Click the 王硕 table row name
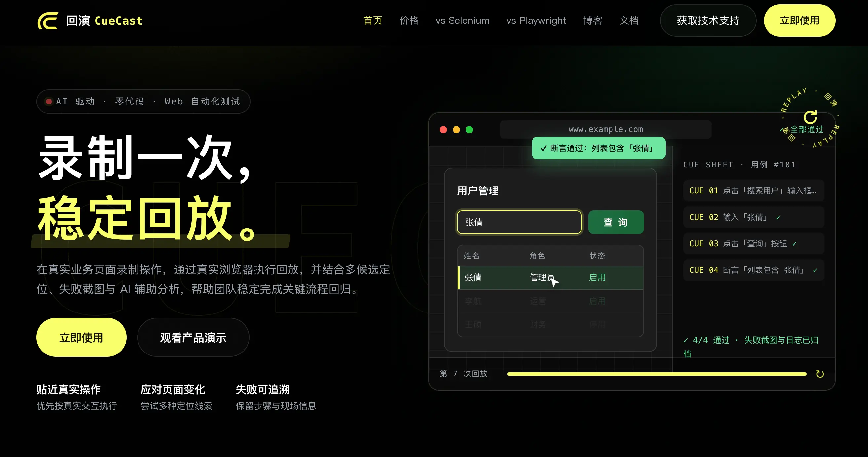The image size is (868, 457). pos(473,324)
